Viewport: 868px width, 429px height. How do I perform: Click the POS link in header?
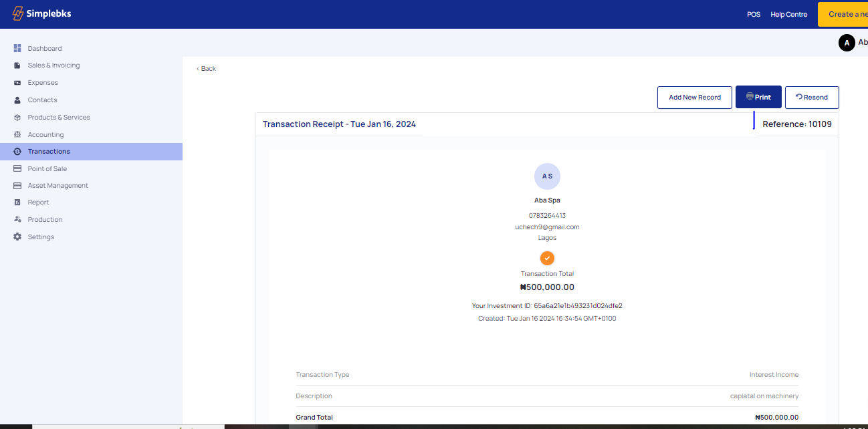(x=754, y=15)
